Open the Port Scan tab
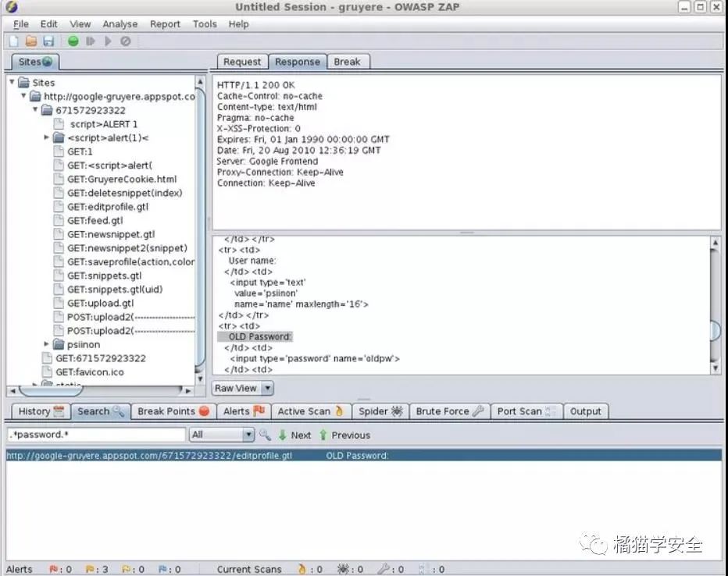The image size is (728, 576). (x=526, y=411)
